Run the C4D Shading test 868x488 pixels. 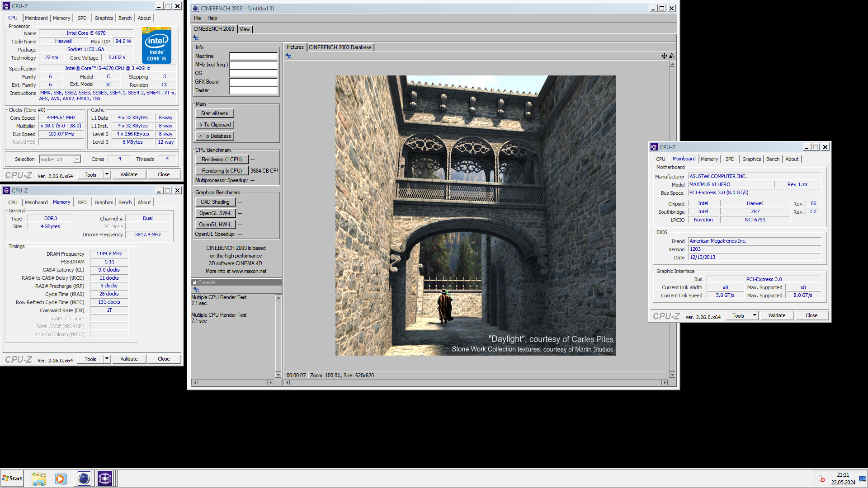click(x=215, y=202)
